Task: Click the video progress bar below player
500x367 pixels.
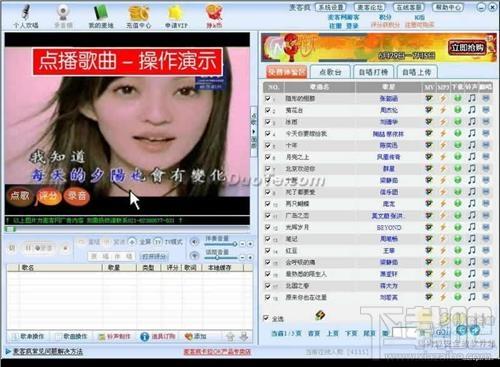Action: coord(127,229)
